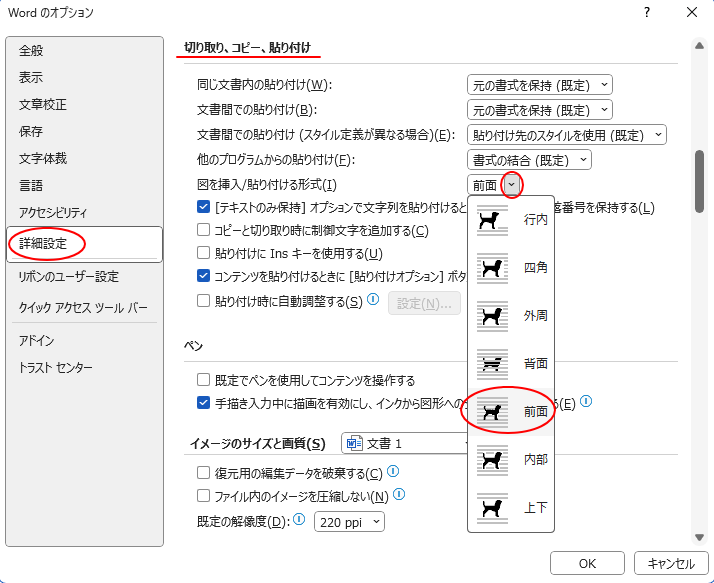Viewport: 714px width, 583px height.
Task: Click the キャンセル button
Action: coord(671,563)
